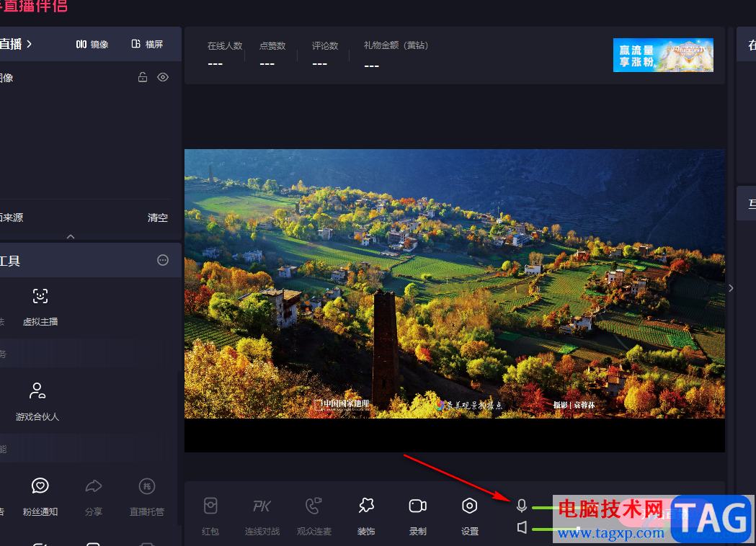Open the tools panel more options icon
The width and height of the screenshot is (756, 546).
pos(163,260)
